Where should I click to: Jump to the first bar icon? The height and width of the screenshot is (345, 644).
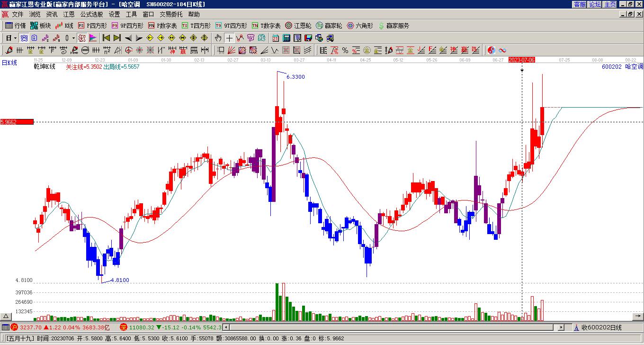point(106,38)
